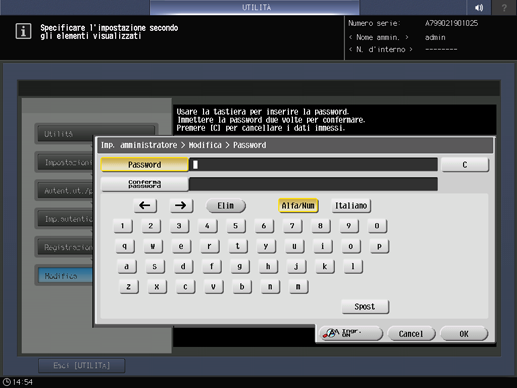Tap the 2 key on the keyboard
Screen dimensions: 517x388
pos(151,226)
